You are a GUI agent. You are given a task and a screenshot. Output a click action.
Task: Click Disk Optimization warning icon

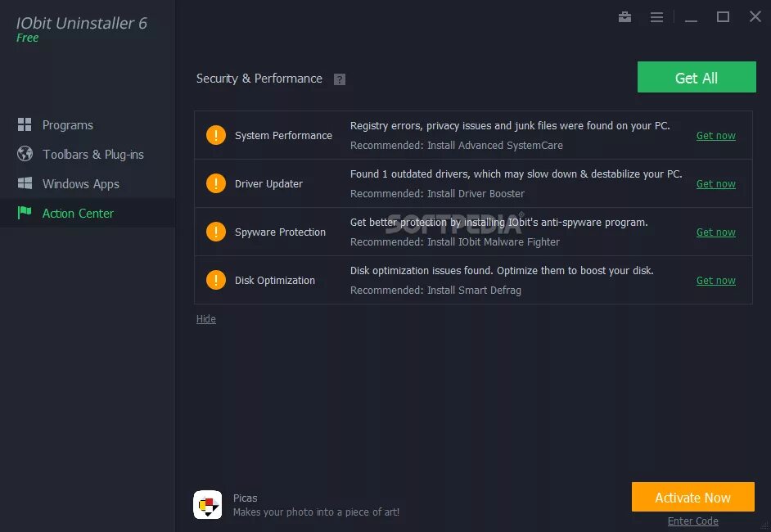coord(216,280)
